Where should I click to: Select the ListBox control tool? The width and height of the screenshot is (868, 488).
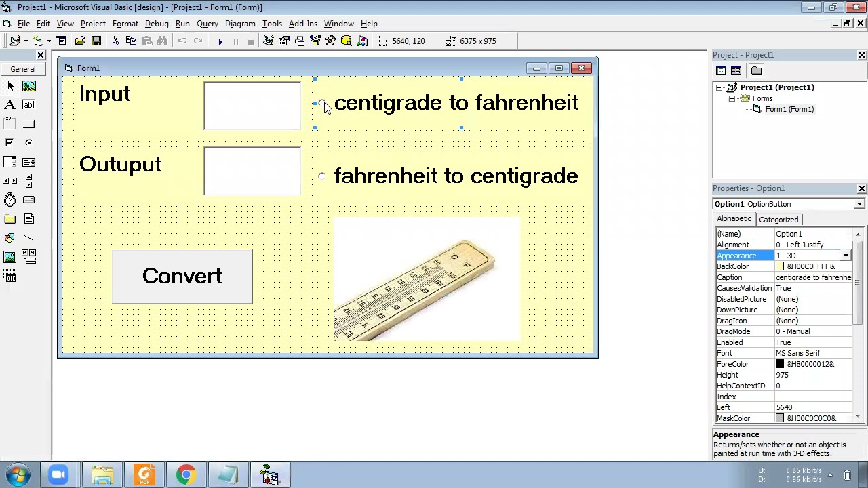[x=28, y=162]
